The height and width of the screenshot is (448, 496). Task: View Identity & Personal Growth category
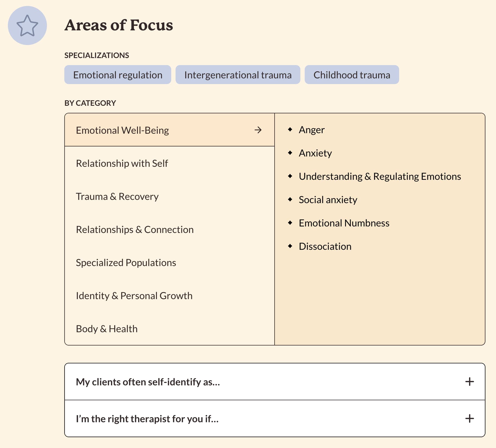click(x=170, y=296)
